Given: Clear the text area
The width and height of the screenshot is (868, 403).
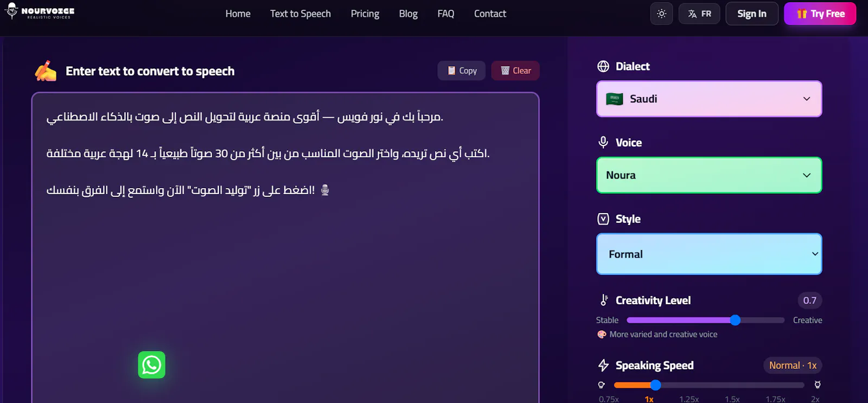Looking at the screenshot, I should click(x=515, y=71).
